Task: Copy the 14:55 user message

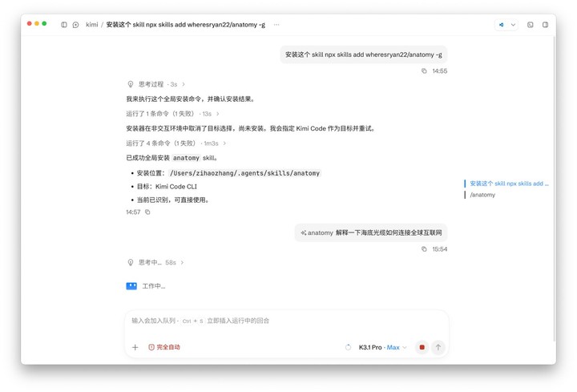Action: pos(424,71)
